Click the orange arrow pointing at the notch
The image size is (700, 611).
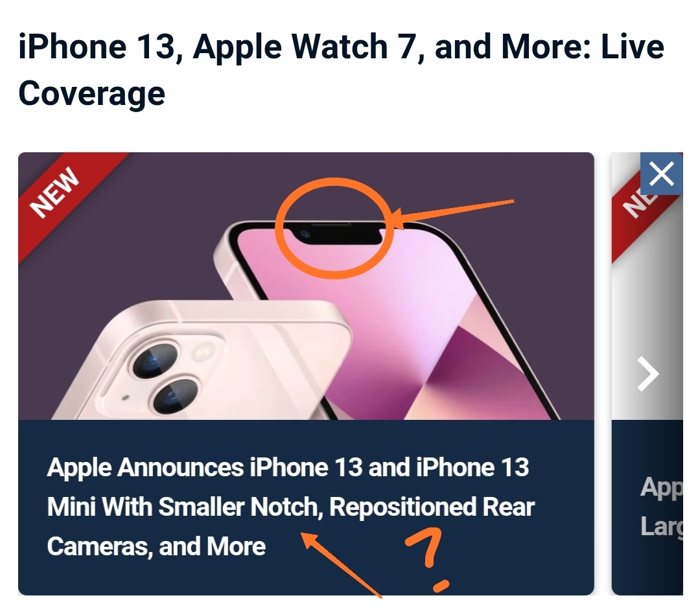[451, 214]
